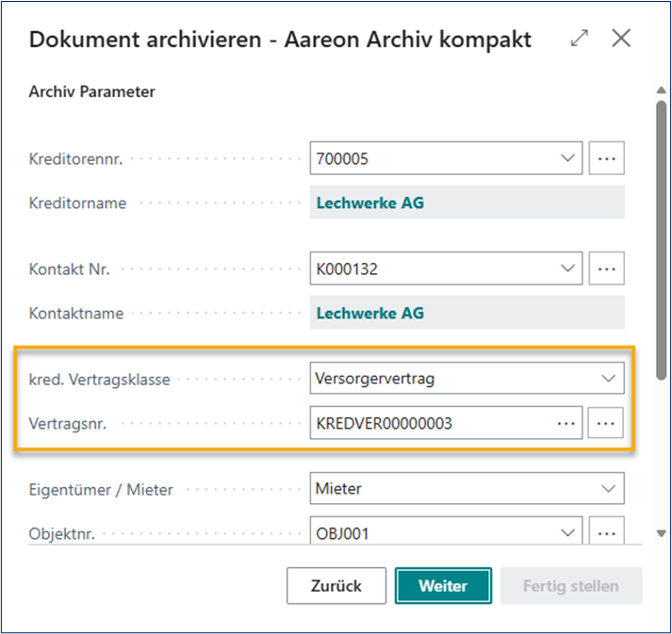672x634 pixels.
Task: Click the Kreditorennr. field showing 700005
Action: (x=446, y=158)
